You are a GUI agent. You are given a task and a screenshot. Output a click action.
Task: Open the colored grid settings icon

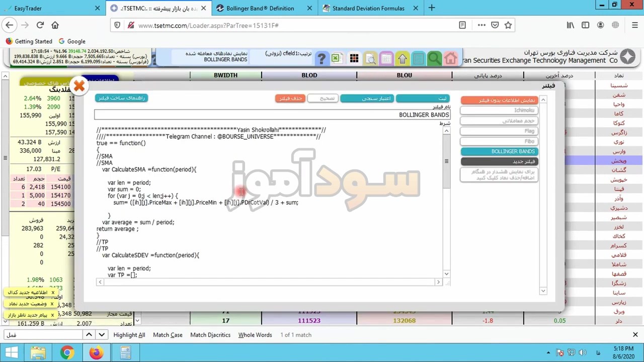coord(354,59)
